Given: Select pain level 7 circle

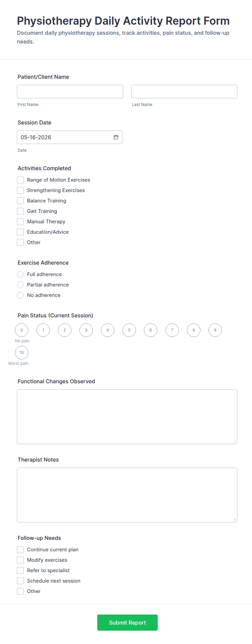Looking at the screenshot, I should coord(172,330).
